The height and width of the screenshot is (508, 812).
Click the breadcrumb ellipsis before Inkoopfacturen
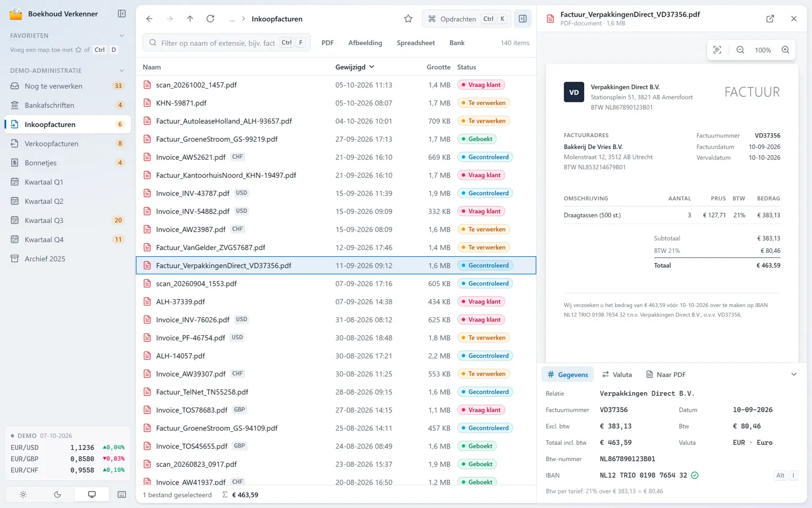click(x=232, y=19)
